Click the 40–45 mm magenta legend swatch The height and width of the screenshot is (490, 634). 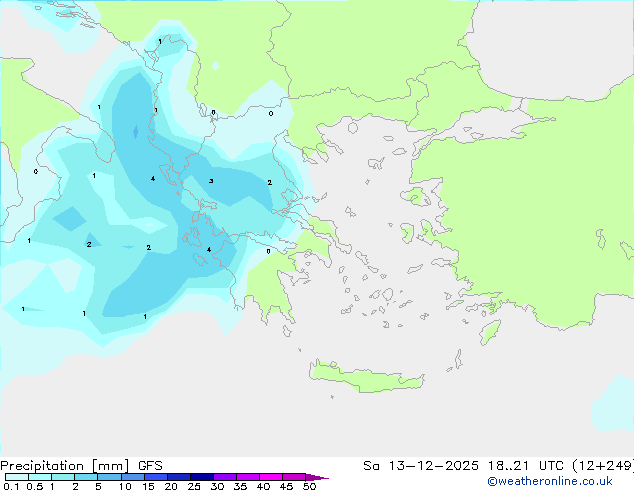(x=271, y=477)
